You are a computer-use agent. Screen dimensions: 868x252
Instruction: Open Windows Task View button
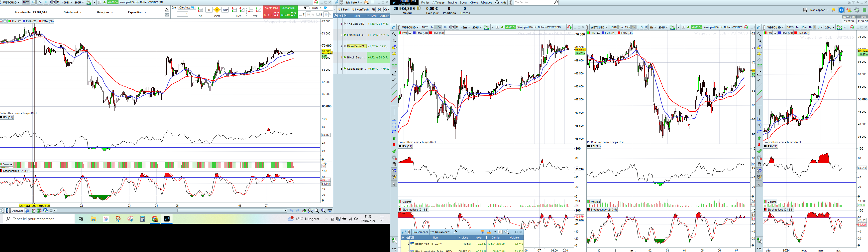81,219
